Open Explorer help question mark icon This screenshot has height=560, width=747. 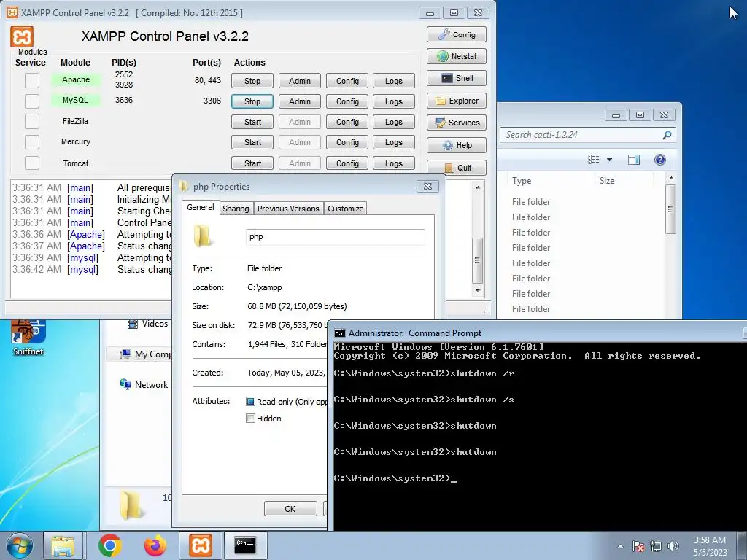(x=659, y=160)
